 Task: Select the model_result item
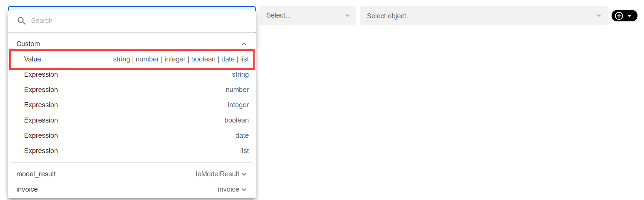[132, 174]
